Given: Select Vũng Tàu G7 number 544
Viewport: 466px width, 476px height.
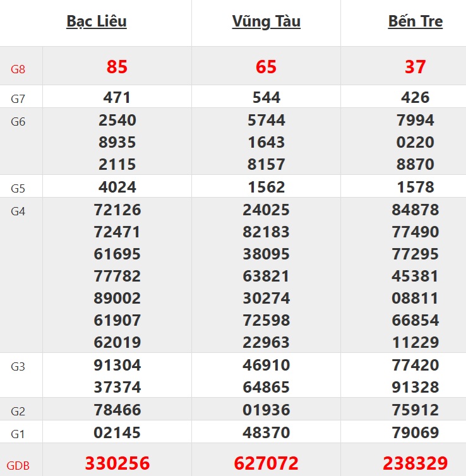Looking at the screenshot, I should (266, 98).
